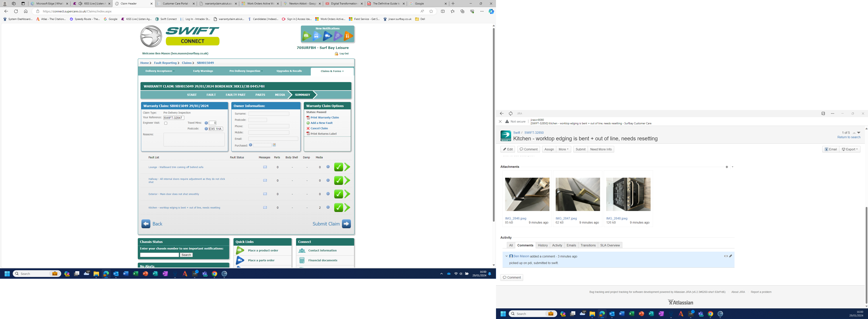Viewport: 868px width, 319px height.
Task: Click the Surname input field
Action: (x=269, y=114)
